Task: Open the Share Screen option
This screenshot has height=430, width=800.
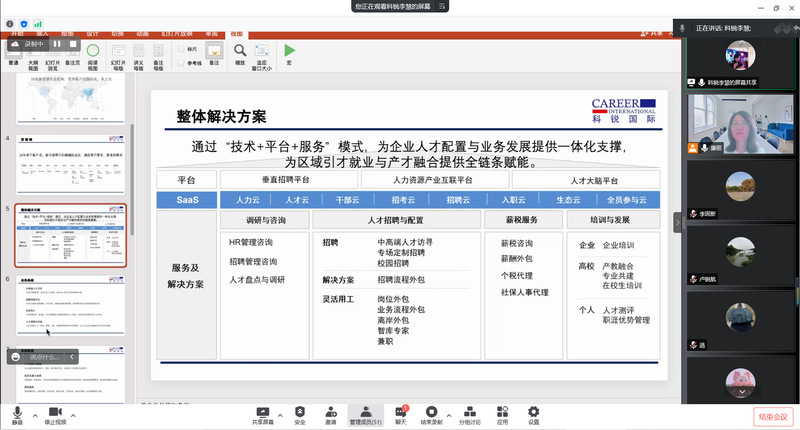Action: (x=264, y=413)
